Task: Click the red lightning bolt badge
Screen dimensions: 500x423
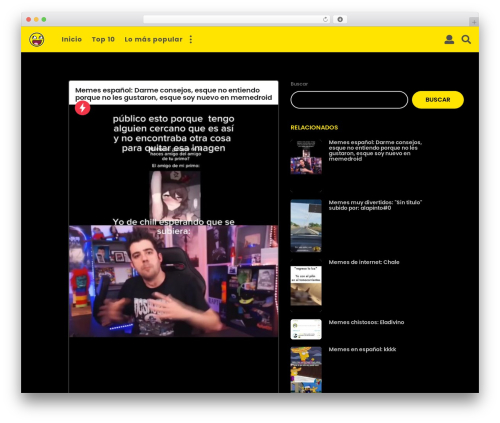Action: (82, 108)
